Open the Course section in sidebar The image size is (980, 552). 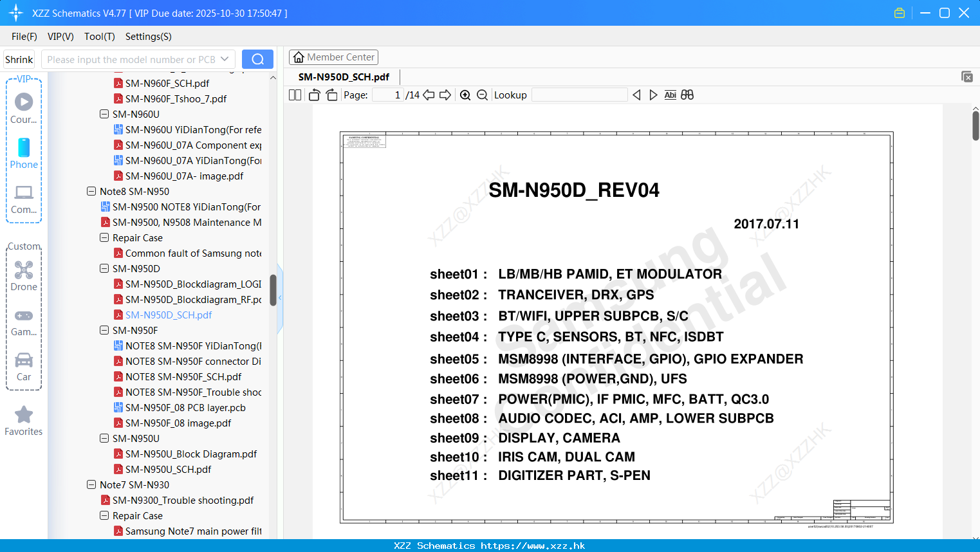click(x=24, y=108)
